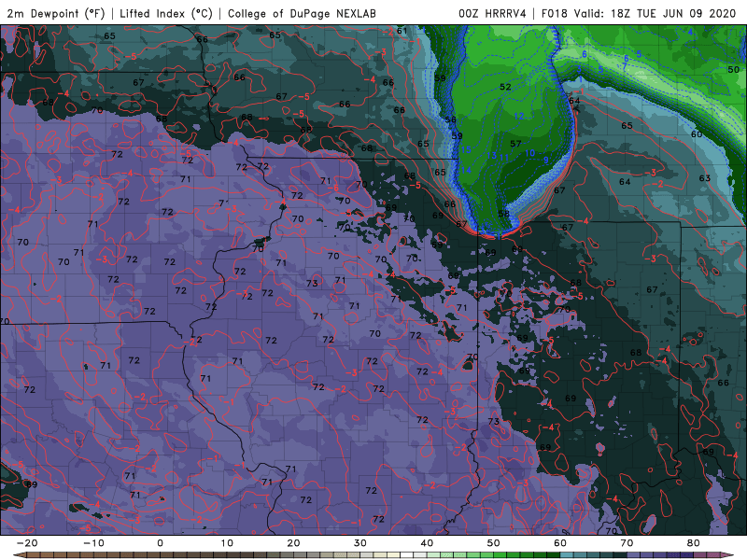Click the 70 label on the color scale

[x=627, y=543]
